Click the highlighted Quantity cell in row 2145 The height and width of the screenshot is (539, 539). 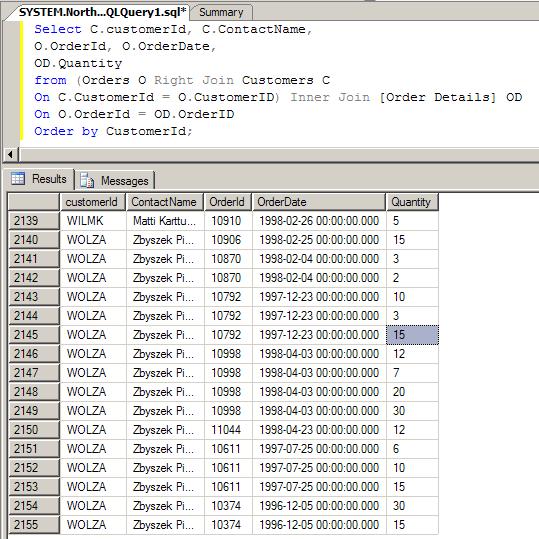tap(412, 335)
